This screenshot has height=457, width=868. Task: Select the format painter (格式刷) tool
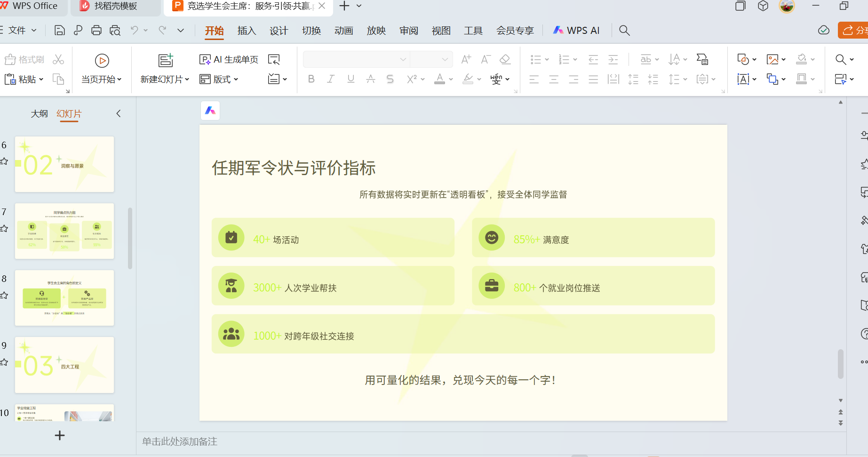24,59
